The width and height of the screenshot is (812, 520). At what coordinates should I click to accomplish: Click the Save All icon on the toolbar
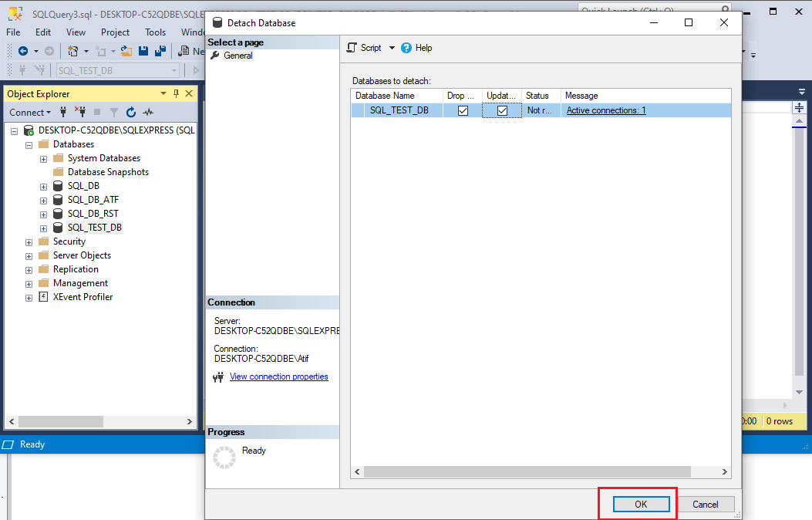(x=160, y=51)
